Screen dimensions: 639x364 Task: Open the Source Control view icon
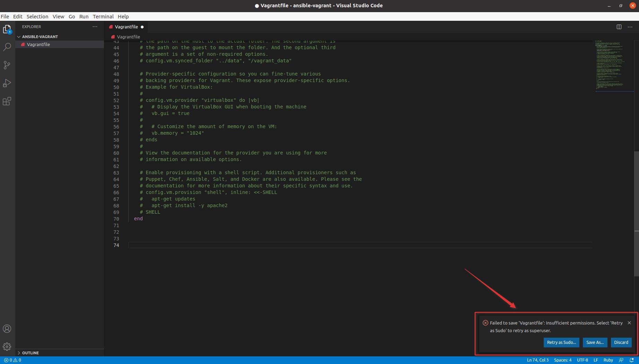click(x=7, y=65)
